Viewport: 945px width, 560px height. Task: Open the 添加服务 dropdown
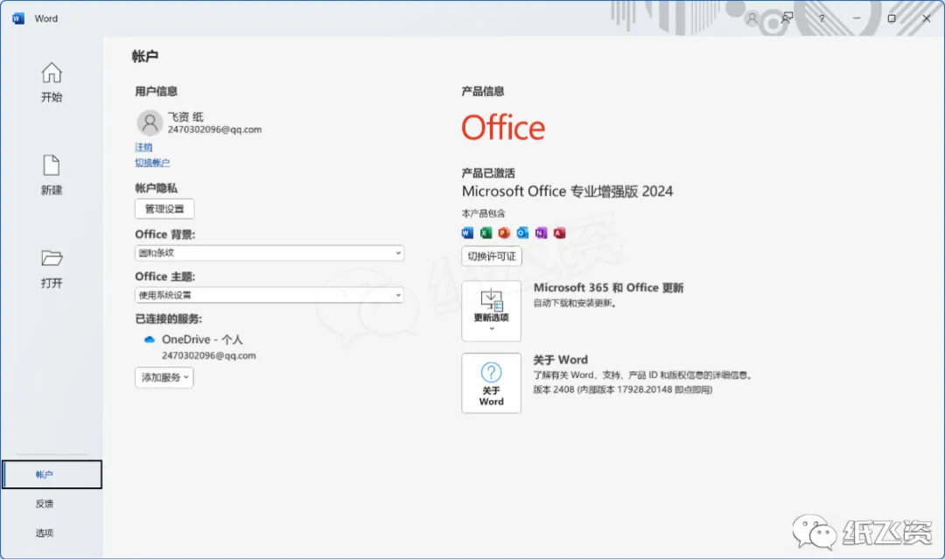(x=164, y=377)
